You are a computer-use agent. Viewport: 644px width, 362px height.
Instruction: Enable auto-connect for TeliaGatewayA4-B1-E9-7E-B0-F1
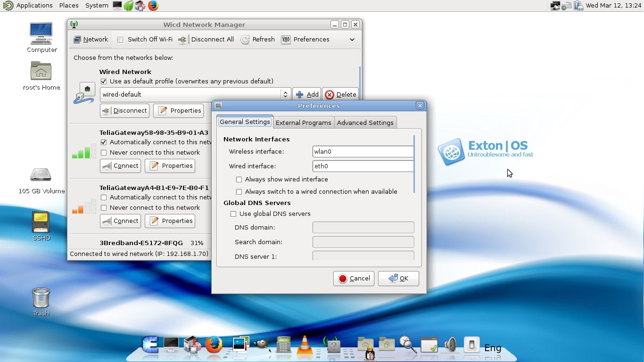104,197
